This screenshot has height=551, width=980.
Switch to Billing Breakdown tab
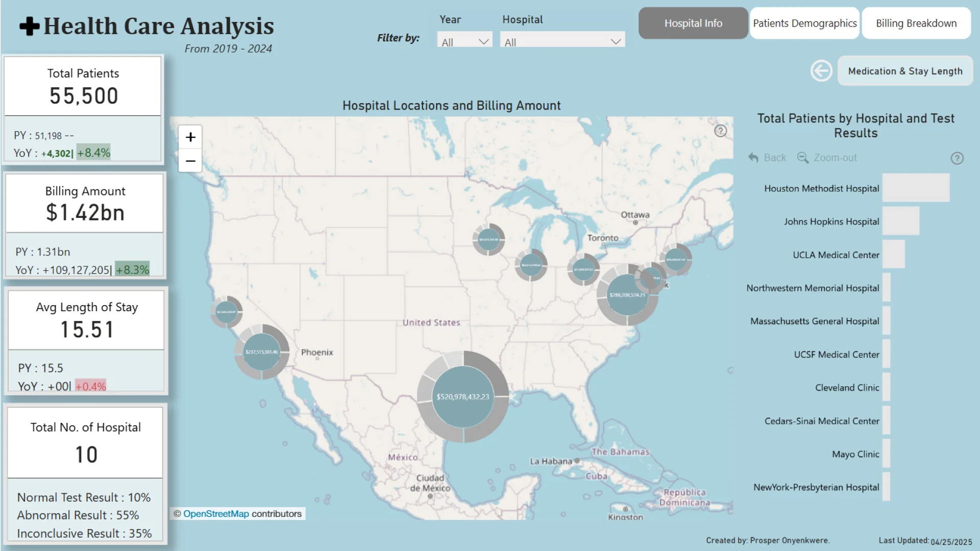click(916, 23)
